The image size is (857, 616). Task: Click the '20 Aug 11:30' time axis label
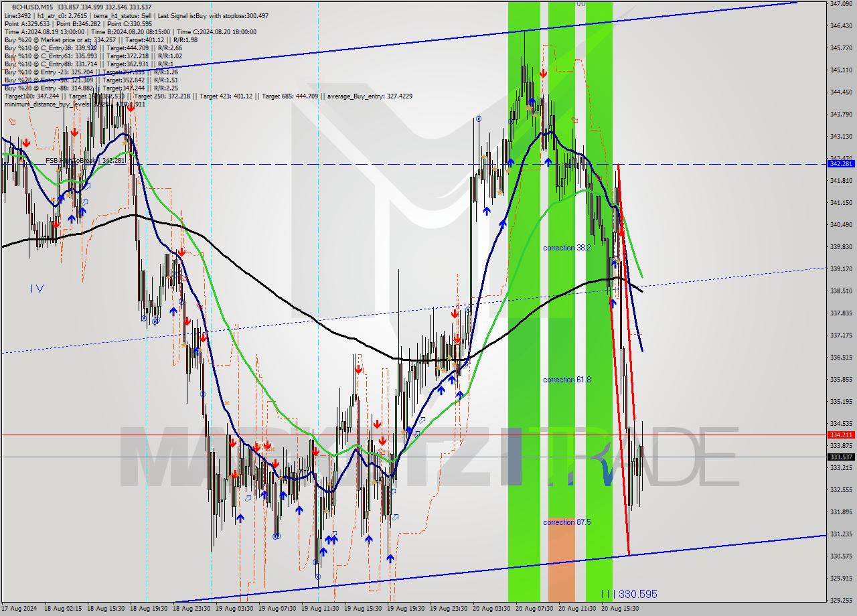click(576, 609)
